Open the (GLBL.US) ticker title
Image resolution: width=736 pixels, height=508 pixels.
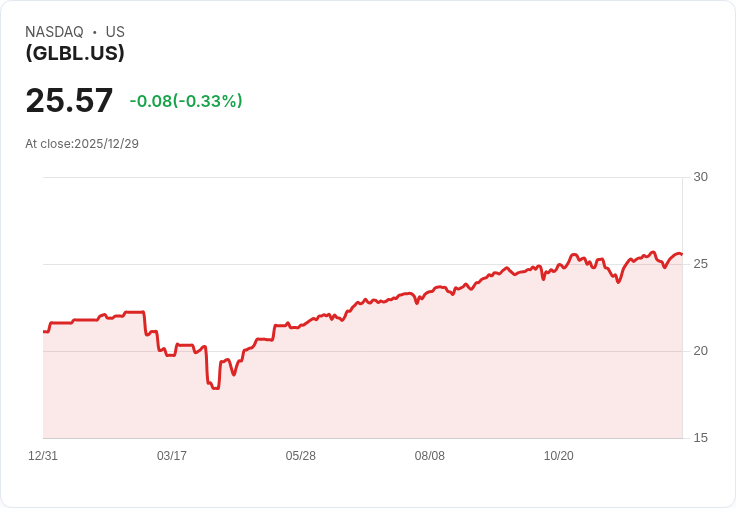click(x=75, y=53)
